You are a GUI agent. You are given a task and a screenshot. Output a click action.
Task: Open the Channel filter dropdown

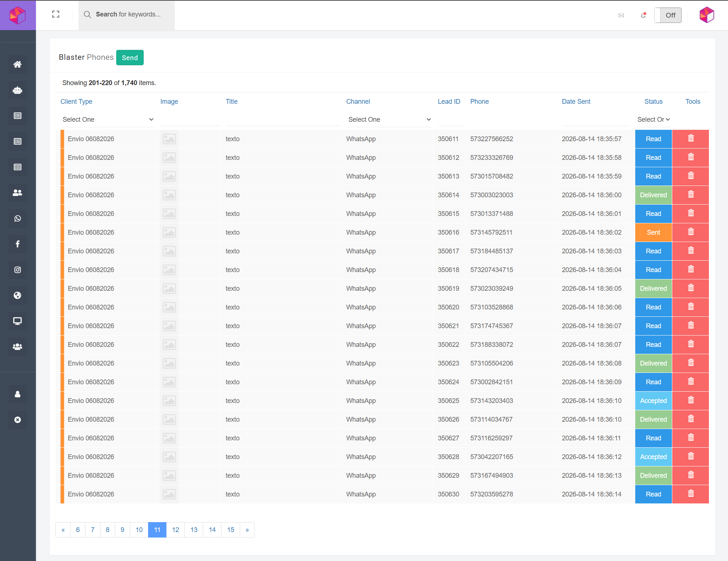click(x=389, y=120)
